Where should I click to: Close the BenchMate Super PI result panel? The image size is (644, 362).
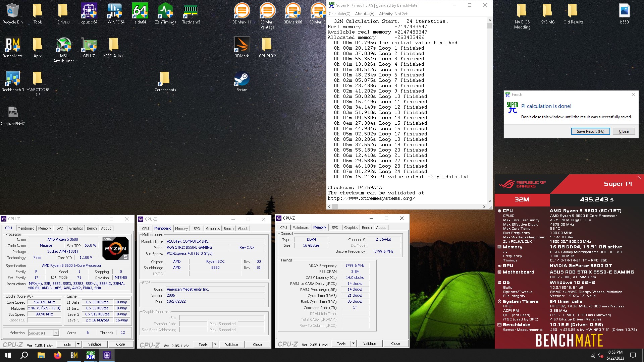point(640,178)
